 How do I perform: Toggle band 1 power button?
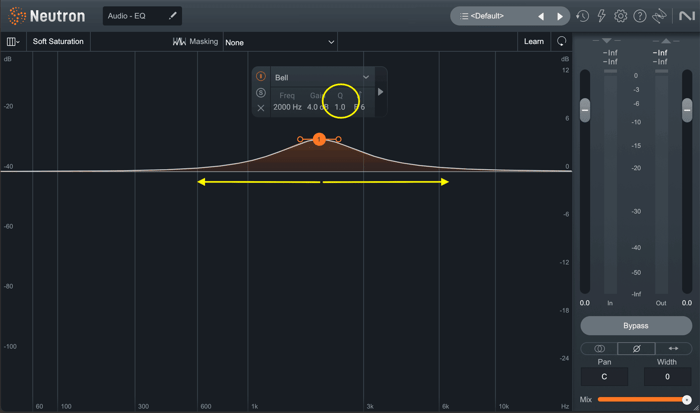coord(261,76)
